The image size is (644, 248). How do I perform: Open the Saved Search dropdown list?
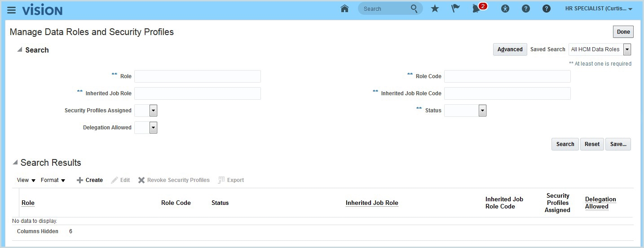pos(627,49)
